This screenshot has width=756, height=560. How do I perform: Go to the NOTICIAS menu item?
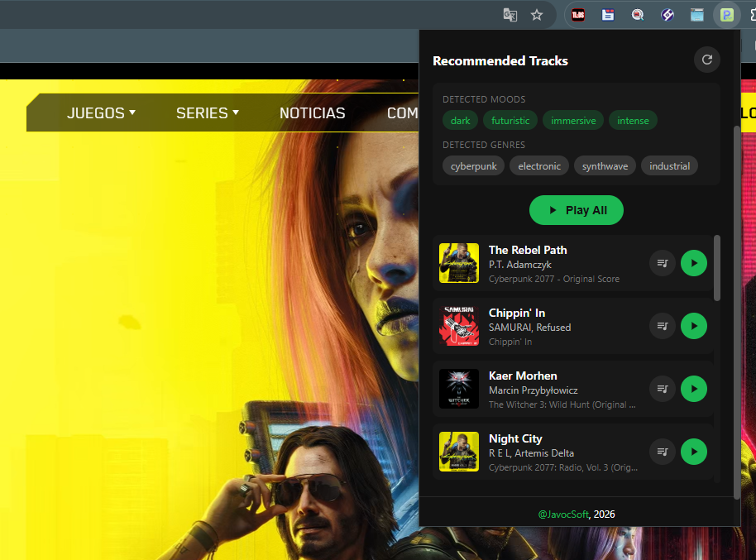(312, 113)
